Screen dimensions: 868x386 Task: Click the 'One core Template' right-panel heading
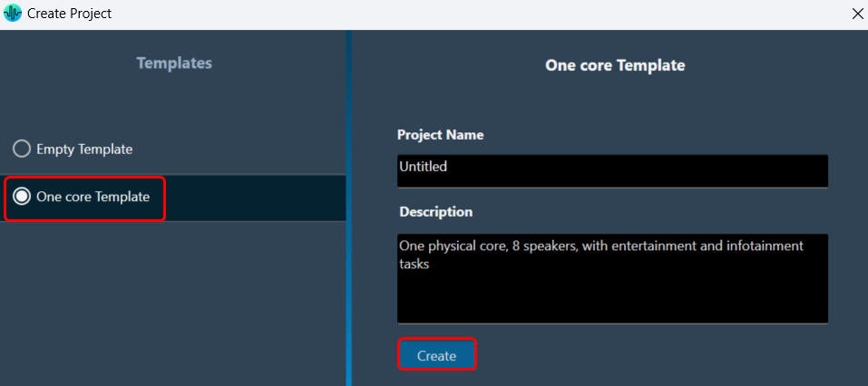615,65
